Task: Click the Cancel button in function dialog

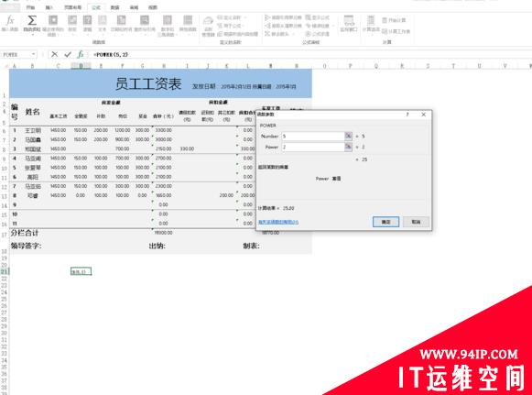Action: 416,222
